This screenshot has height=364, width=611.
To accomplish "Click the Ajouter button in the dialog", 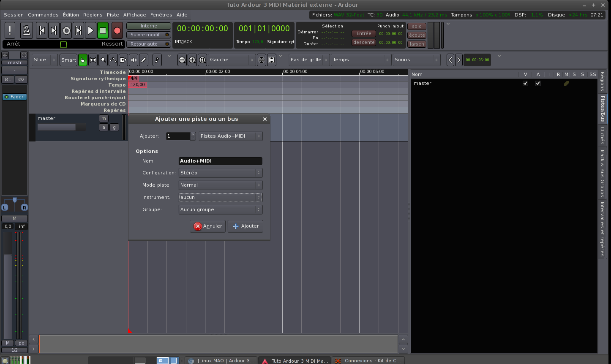I will pyautogui.click(x=245, y=226).
